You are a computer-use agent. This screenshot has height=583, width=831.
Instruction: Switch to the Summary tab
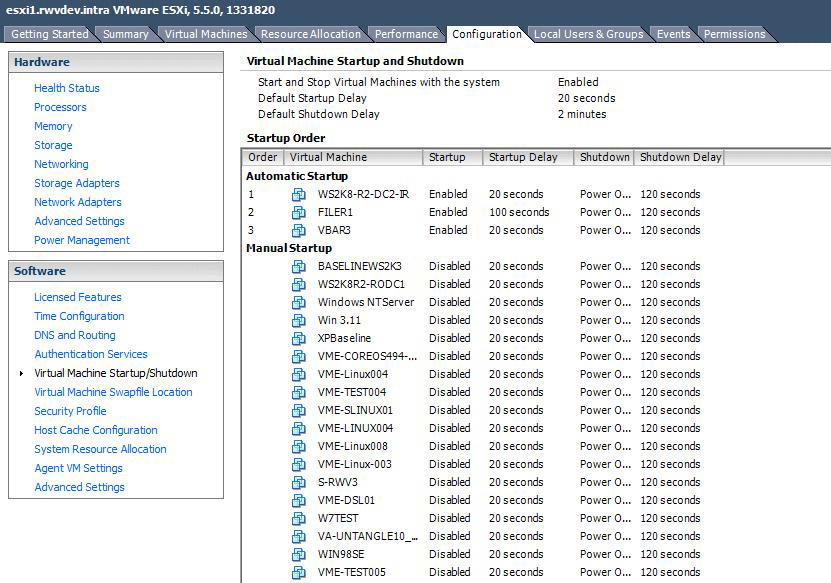126,34
